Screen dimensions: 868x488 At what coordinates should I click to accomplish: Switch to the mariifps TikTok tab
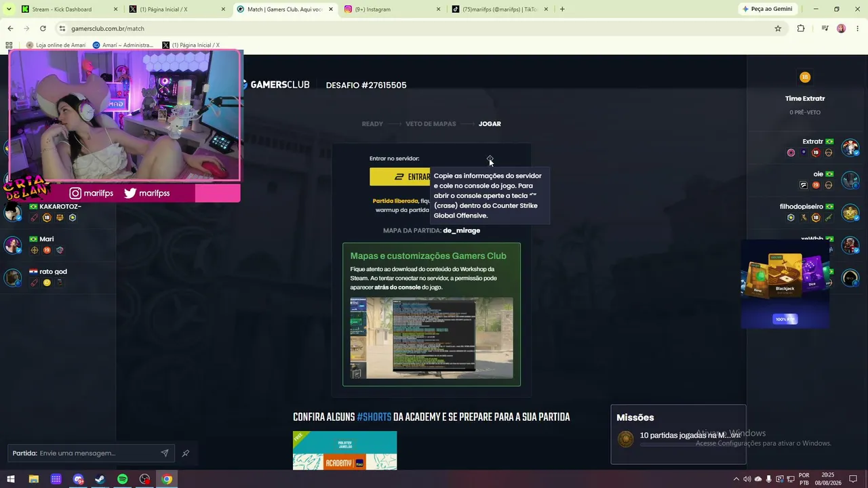[500, 9]
